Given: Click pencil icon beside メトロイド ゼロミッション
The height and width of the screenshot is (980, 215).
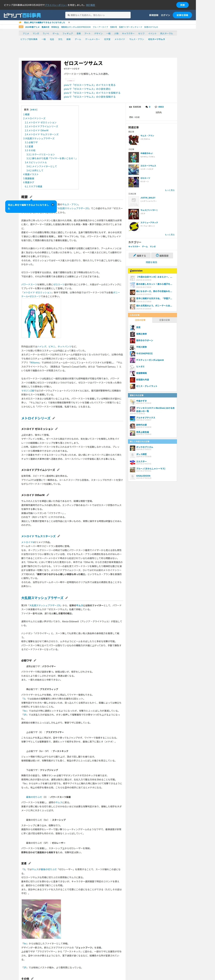Looking at the screenshot, I should [x=57, y=429].
